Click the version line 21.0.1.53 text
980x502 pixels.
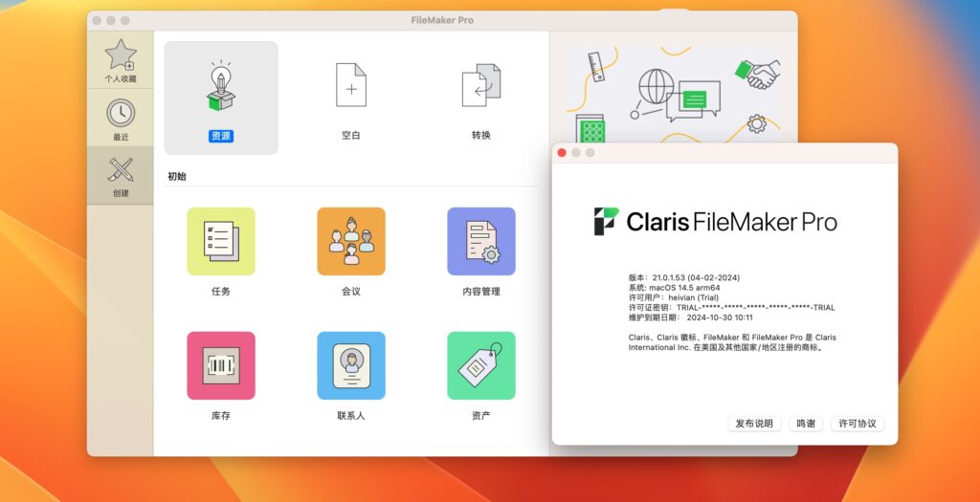[x=683, y=278]
